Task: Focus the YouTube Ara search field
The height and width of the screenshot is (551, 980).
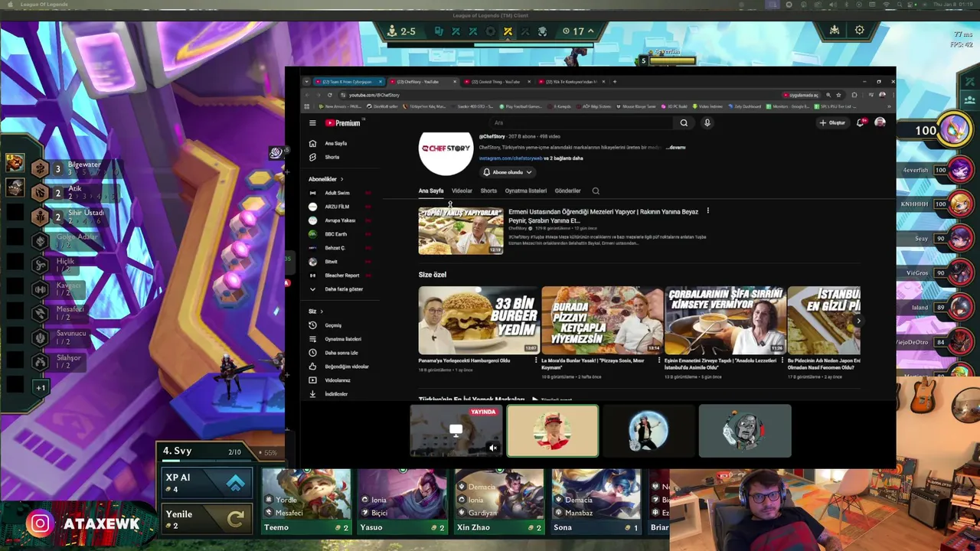Action: (x=582, y=122)
